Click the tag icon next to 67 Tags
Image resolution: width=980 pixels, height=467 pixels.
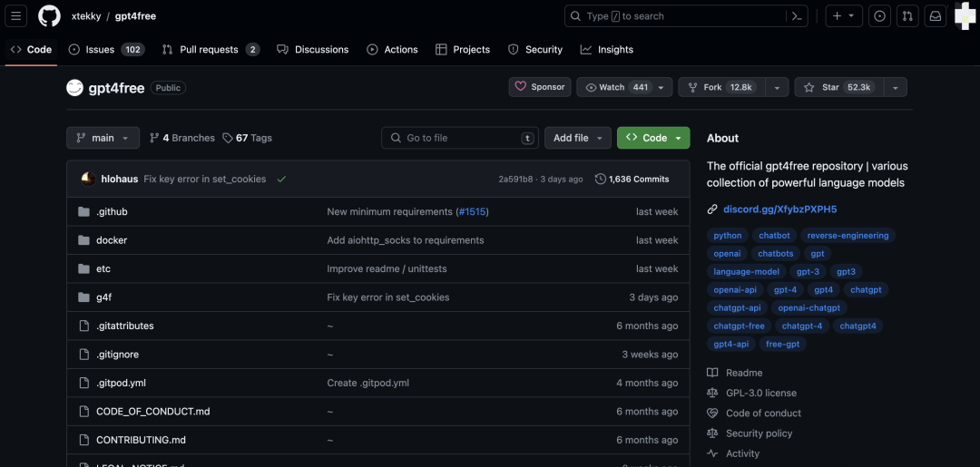tap(228, 138)
